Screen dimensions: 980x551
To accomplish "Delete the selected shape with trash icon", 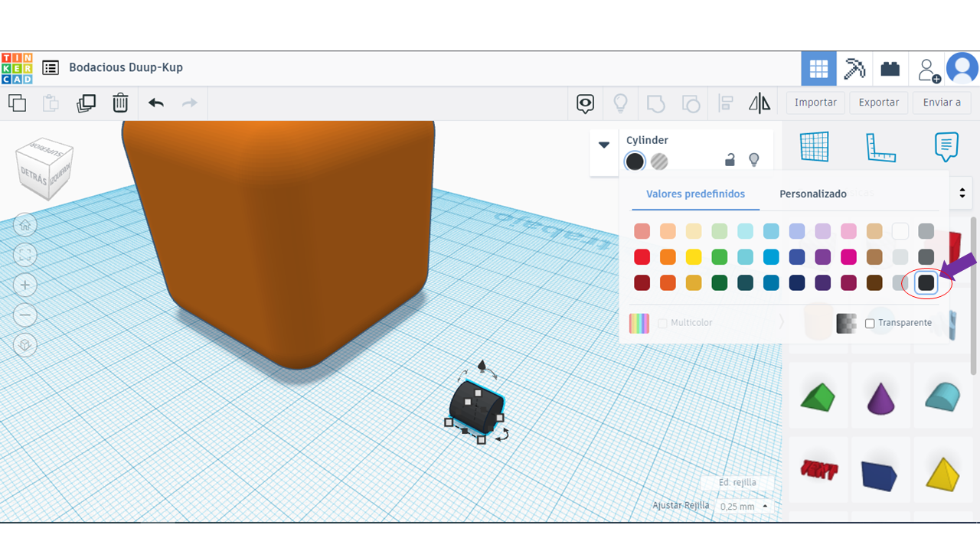I will coord(120,103).
